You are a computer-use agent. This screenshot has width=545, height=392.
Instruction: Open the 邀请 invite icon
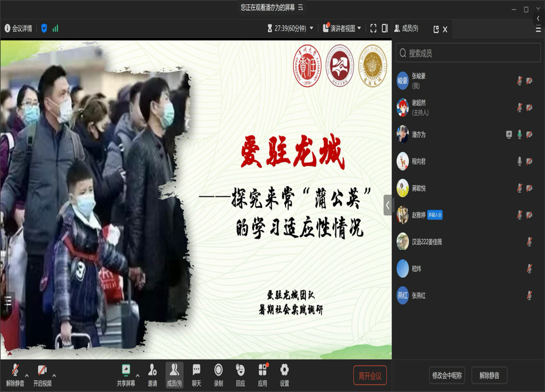pyautogui.click(x=152, y=374)
